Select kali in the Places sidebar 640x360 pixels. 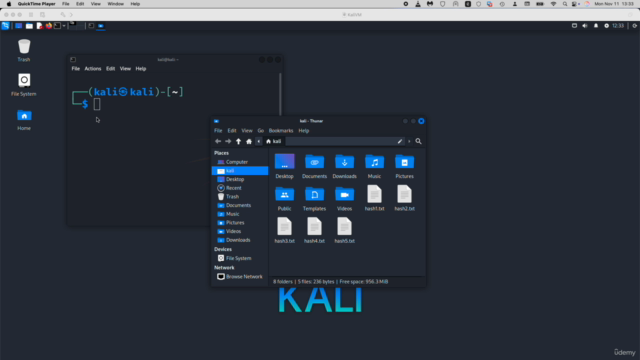(240, 171)
